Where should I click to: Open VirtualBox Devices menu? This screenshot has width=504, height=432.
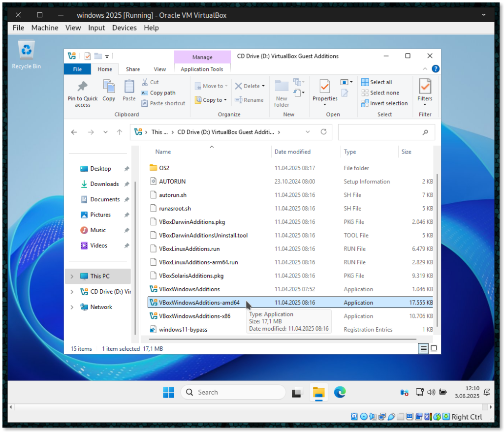(125, 28)
